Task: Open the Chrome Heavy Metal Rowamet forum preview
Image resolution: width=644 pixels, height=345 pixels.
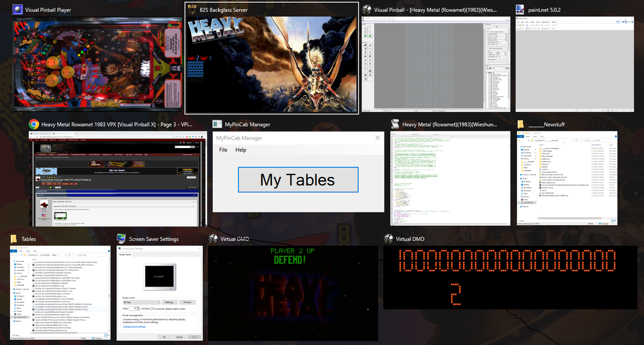Action: click(x=118, y=179)
